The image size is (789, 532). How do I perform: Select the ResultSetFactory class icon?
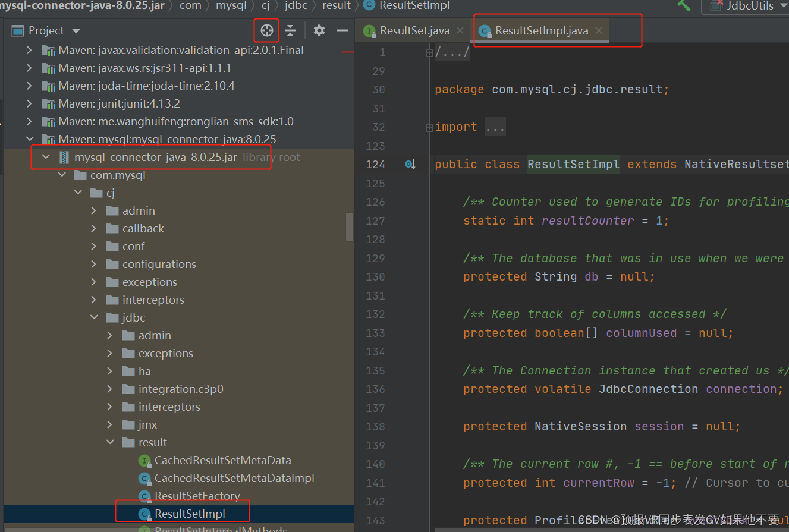144,495
